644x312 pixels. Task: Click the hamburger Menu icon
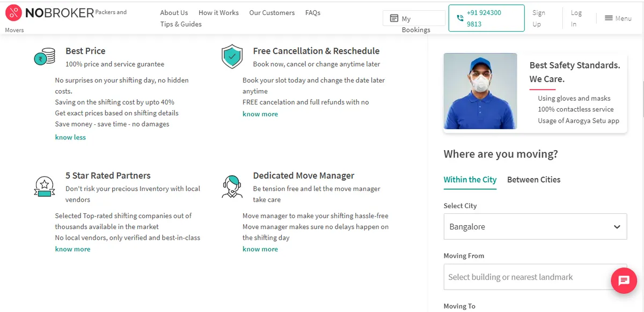[x=609, y=18]
